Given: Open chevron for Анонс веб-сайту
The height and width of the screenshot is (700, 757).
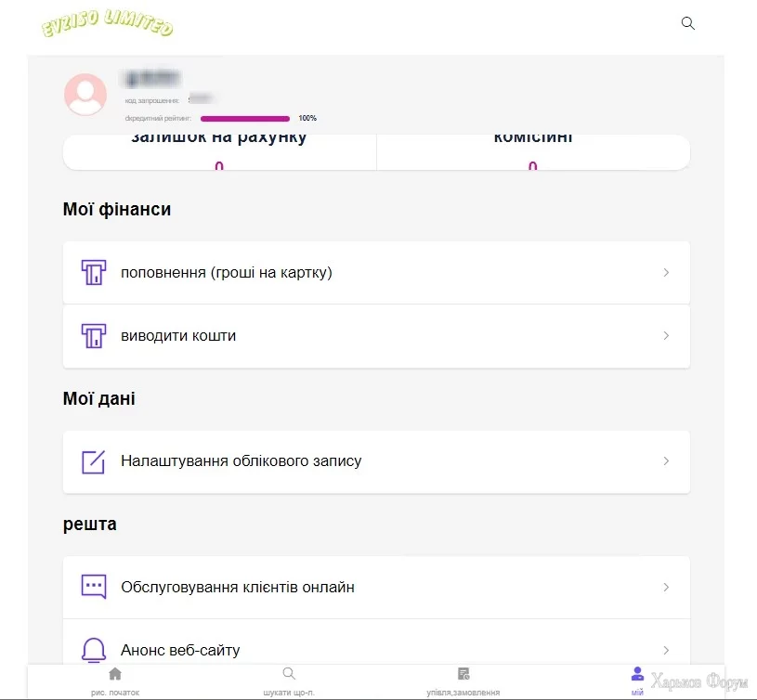Looking at the screenshot, I should [x=666, y=650].
